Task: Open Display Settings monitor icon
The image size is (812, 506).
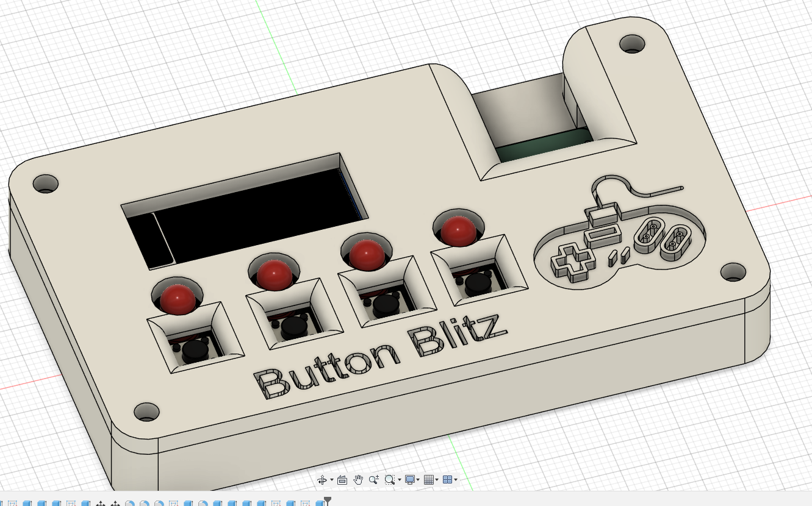Action: click(410, 480)
